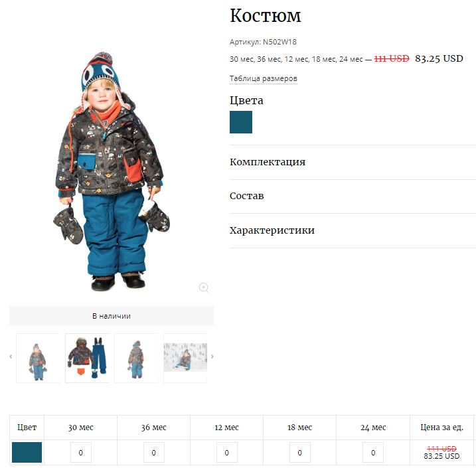The height and width of the screenshot is (468, 476).
Task: View the thumbnail showing jacket and pants set
Action: pos(87,358)
